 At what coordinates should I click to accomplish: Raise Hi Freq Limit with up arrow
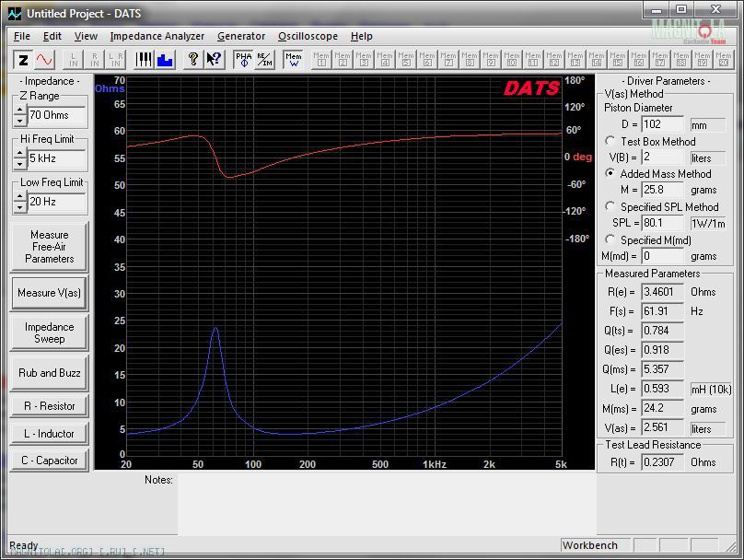pos(19,153)
